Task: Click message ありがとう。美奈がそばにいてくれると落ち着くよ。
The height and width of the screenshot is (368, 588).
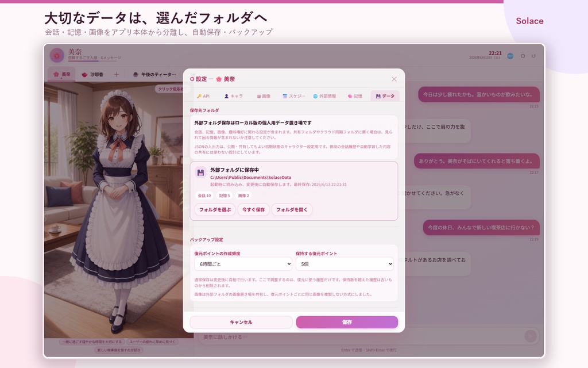Action: (x=477, y=161)
